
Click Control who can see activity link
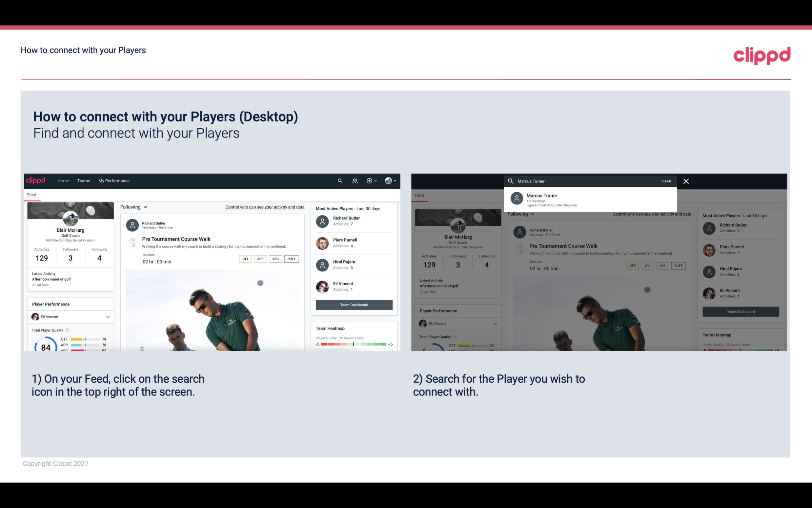point(264,206)
